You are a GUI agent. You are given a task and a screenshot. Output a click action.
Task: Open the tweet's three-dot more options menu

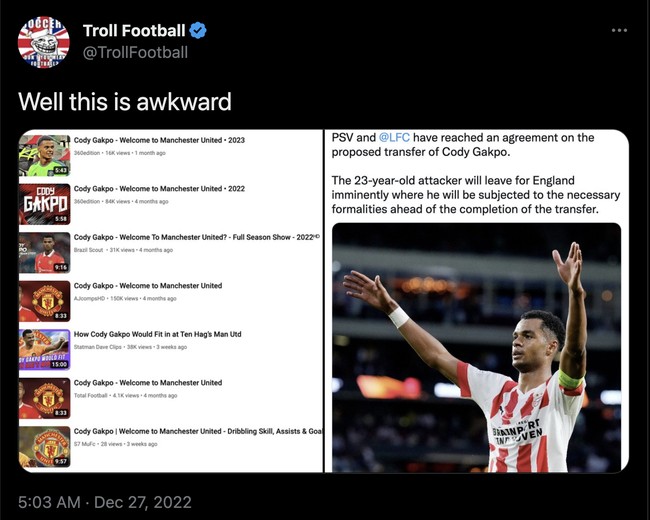(x=620, y=30)
